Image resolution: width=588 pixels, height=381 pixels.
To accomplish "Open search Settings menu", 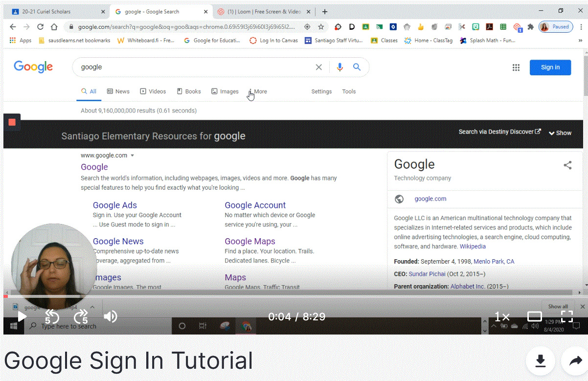I will tap(321, 91).
